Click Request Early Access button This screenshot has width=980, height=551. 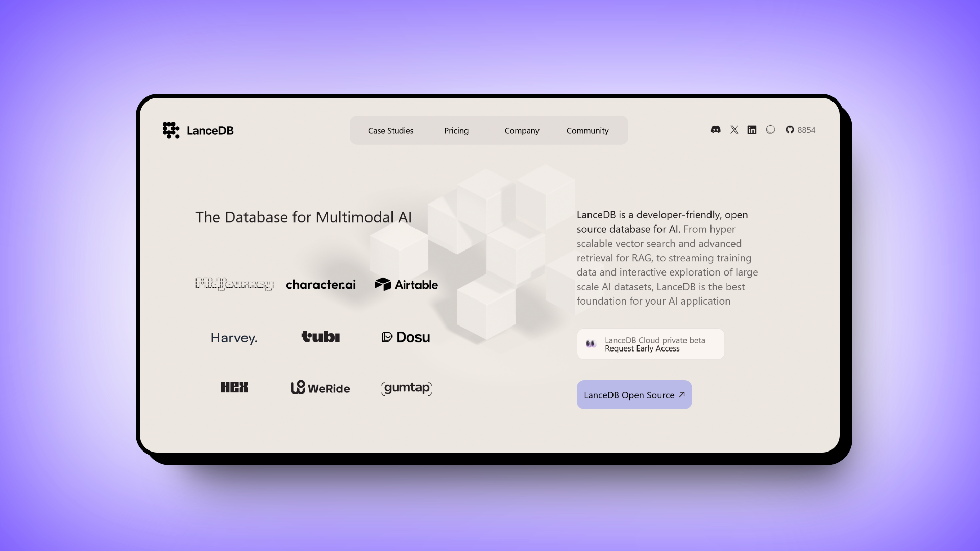click(x=650, y=344)
